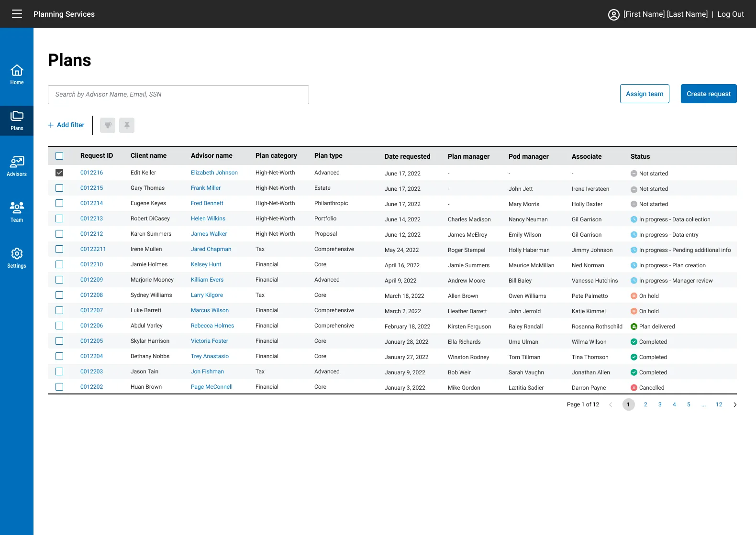Click associate Rosanna Rothschild cell
The height and width of the screenshot is (535, 756).
(x=597, y=327)
